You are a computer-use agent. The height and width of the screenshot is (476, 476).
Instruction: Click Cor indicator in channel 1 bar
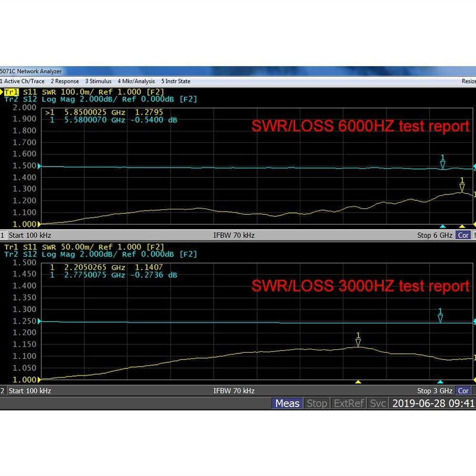[463, 235]
